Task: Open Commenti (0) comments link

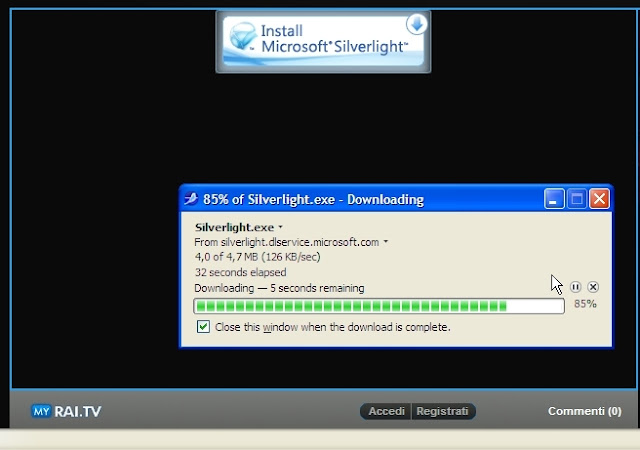Action: 584,411
